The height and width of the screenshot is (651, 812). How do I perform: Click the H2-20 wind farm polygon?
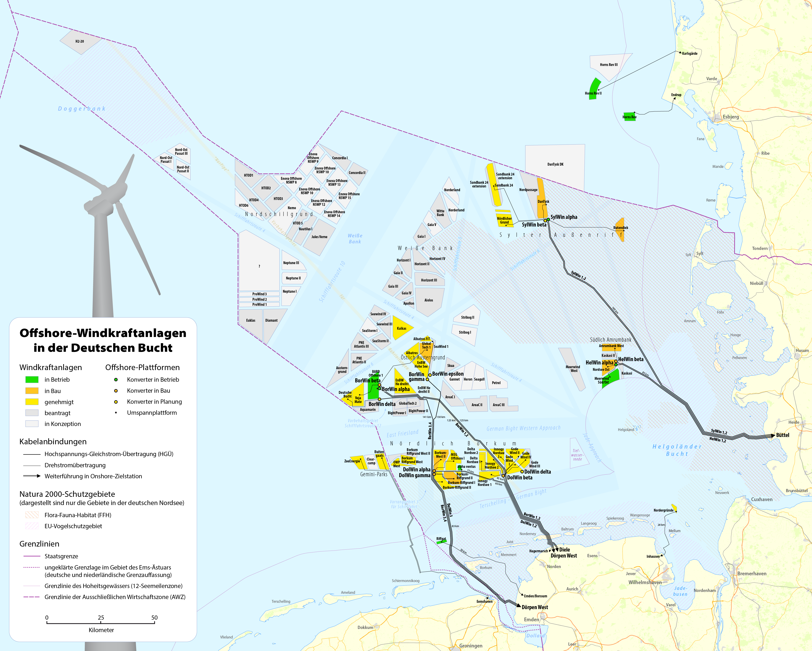pos(79,41)
